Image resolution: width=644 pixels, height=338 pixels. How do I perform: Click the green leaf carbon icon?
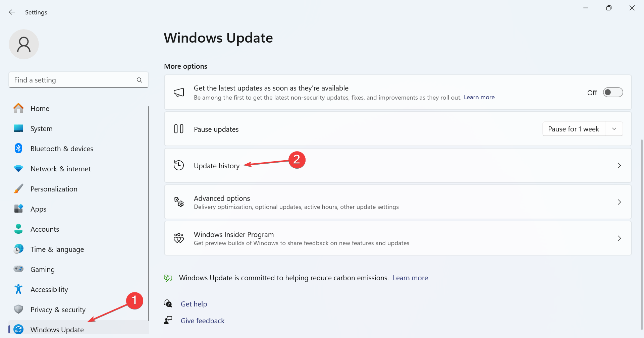168,278
